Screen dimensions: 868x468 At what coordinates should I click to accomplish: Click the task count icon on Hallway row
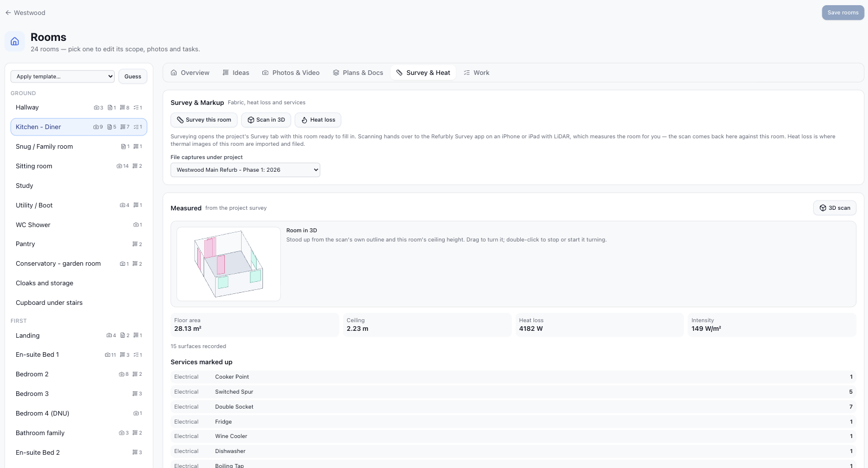(x=136, y=108)
